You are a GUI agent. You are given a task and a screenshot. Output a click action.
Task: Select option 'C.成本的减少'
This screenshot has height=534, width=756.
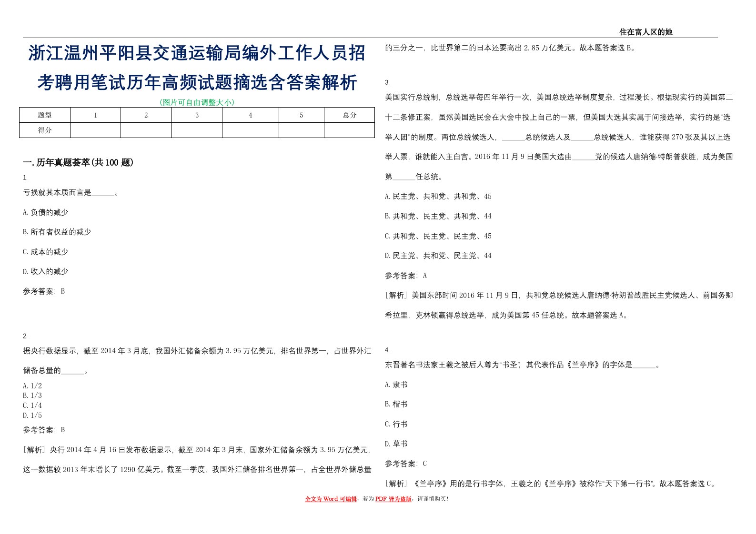click(x=46, y=252)
